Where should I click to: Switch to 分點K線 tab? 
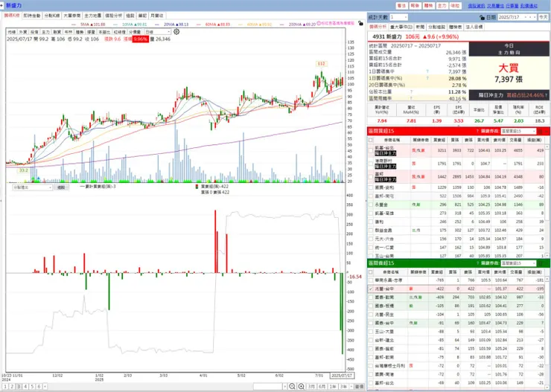[x=51, y=16]
